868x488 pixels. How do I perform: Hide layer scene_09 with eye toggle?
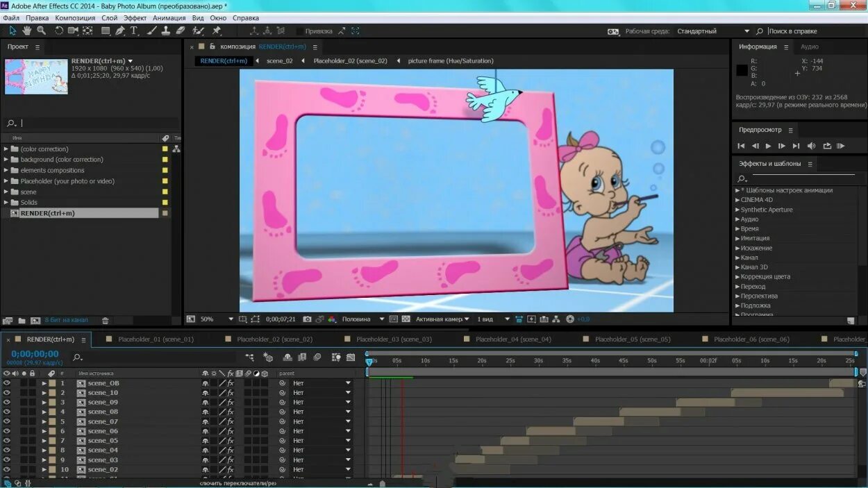(7, 403)
